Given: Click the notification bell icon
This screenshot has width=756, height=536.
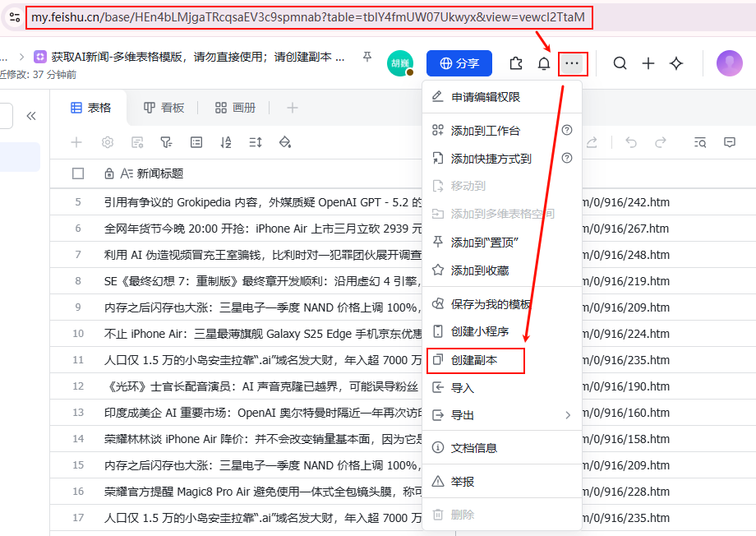Looking at the screenshot, I should tap(543, 63).
